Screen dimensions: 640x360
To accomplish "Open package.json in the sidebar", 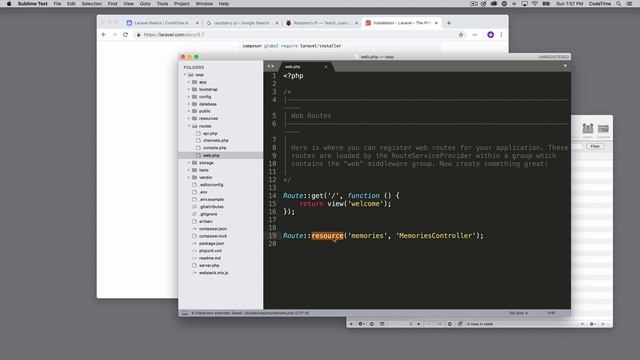I will 211,244.
